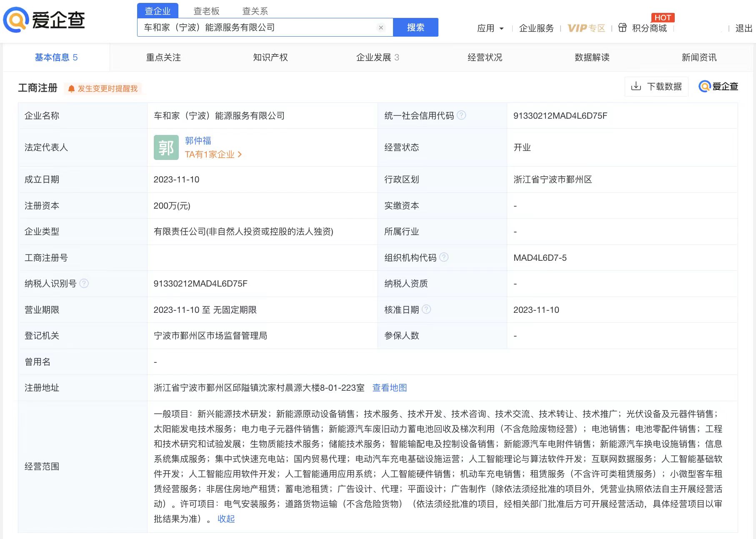Click the 爱企查 logo at top left

tap(44, 20)
